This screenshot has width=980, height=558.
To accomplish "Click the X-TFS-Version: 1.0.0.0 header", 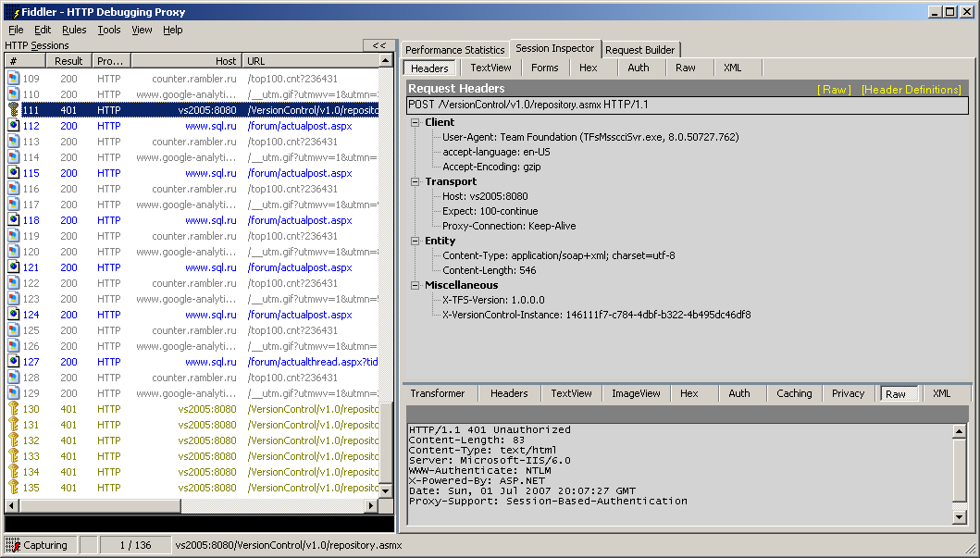I will coord(493,300).
